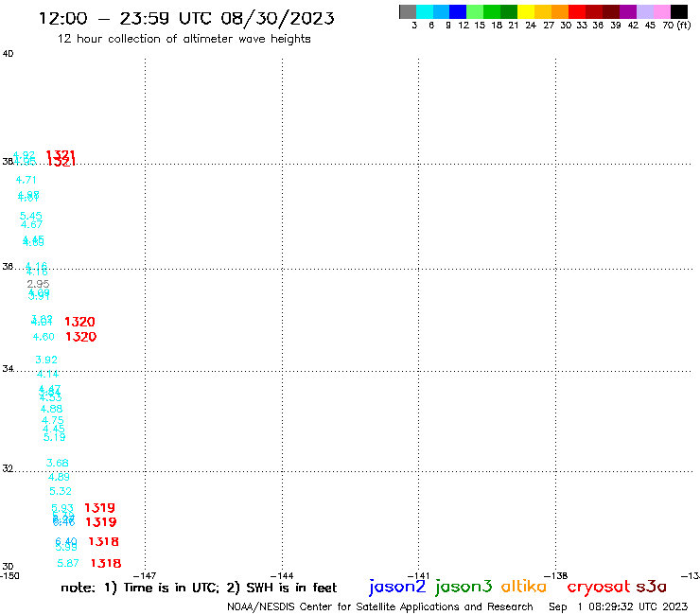The width and height of the screenshot is (700, 615).
Task: Click the 'note: 1) Time is in UTC' footnote
Action: coord(140,588)
